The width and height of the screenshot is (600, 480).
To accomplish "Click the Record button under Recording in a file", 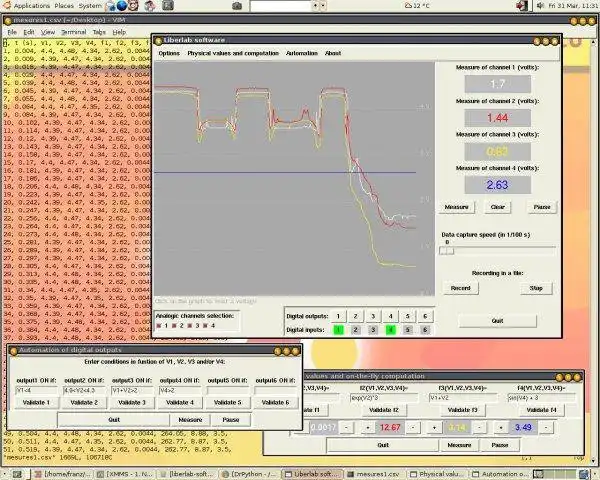I will pos(461,288).
